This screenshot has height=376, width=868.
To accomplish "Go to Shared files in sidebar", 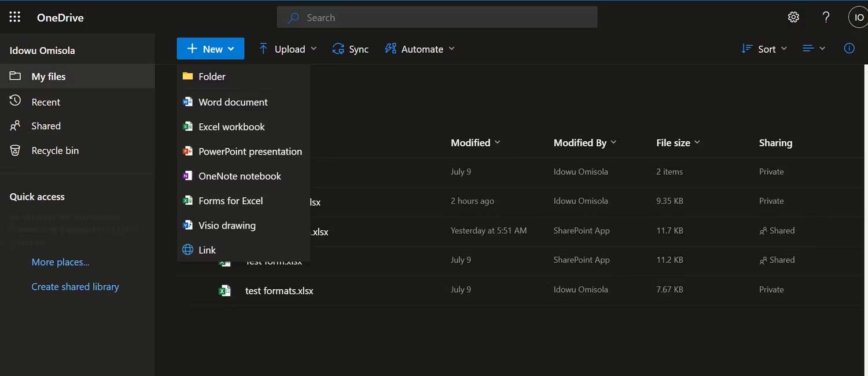I will [46, 126].
